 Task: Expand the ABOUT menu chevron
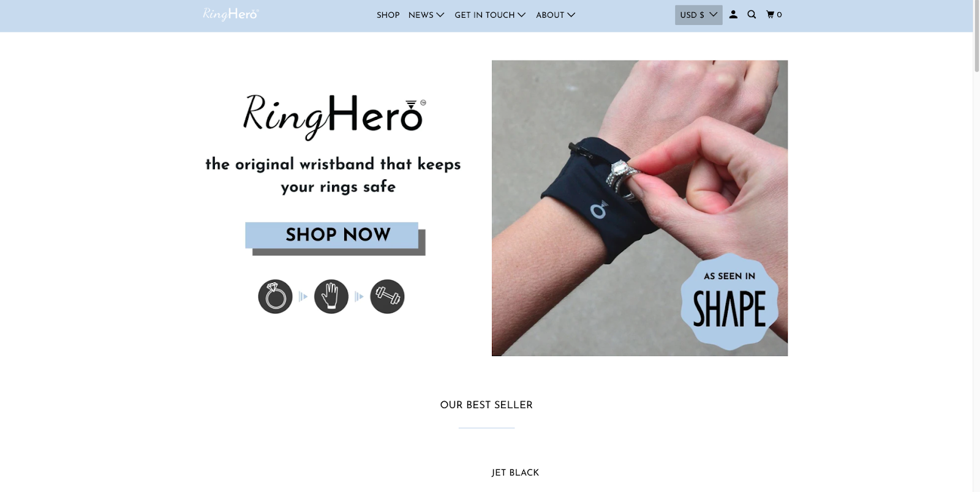click(x=571, y=15)
